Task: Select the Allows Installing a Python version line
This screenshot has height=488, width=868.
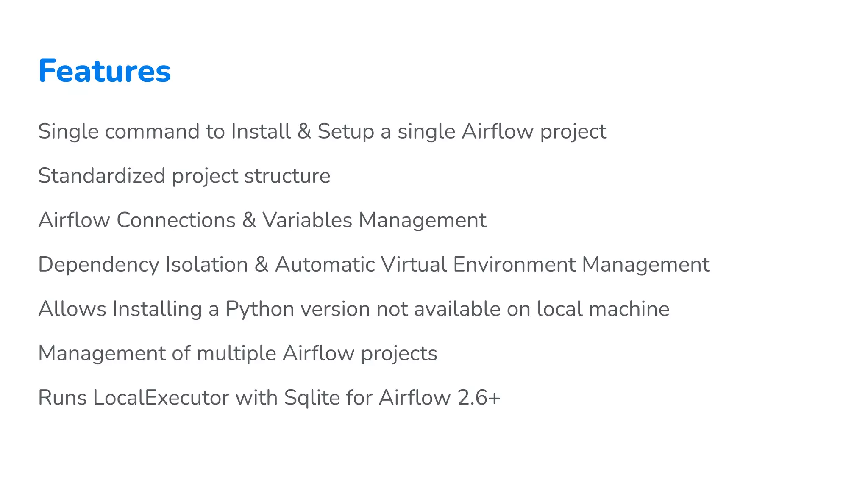Action: pos(354,309)
